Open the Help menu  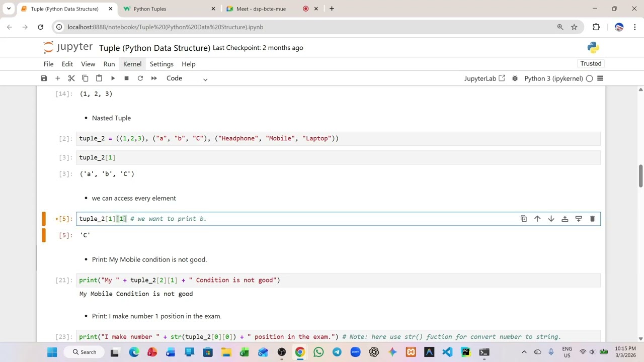[189, 64]
